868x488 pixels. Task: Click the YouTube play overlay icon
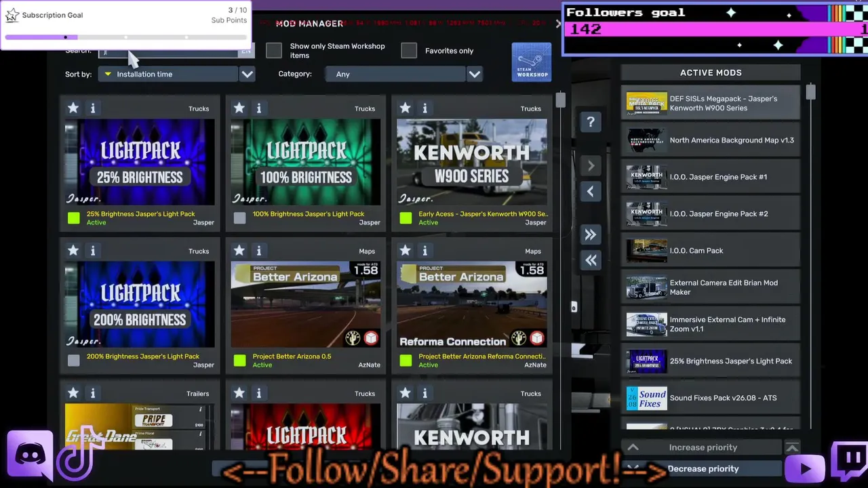(805, 468)
